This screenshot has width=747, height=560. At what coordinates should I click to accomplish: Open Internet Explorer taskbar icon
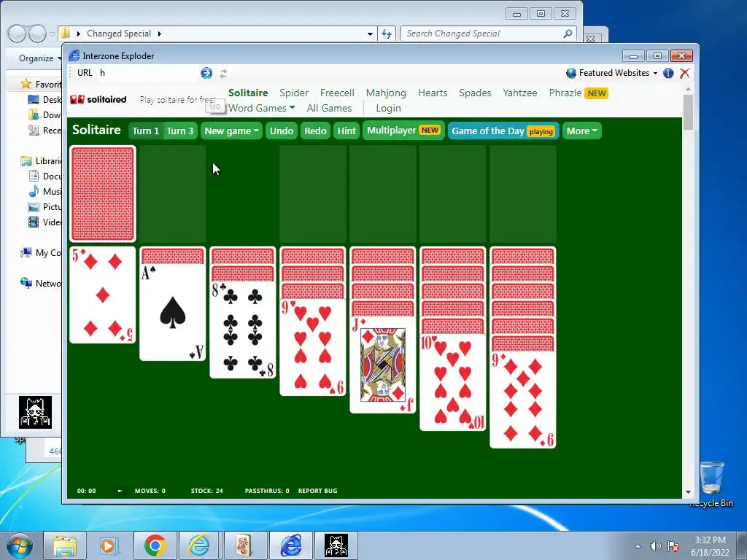click(198, 545)
